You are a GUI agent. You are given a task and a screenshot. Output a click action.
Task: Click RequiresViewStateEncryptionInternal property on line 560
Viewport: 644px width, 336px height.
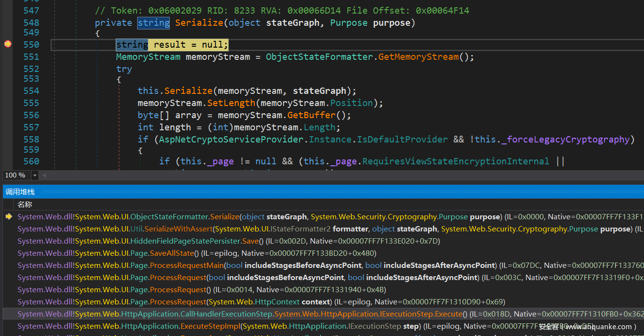455,161
